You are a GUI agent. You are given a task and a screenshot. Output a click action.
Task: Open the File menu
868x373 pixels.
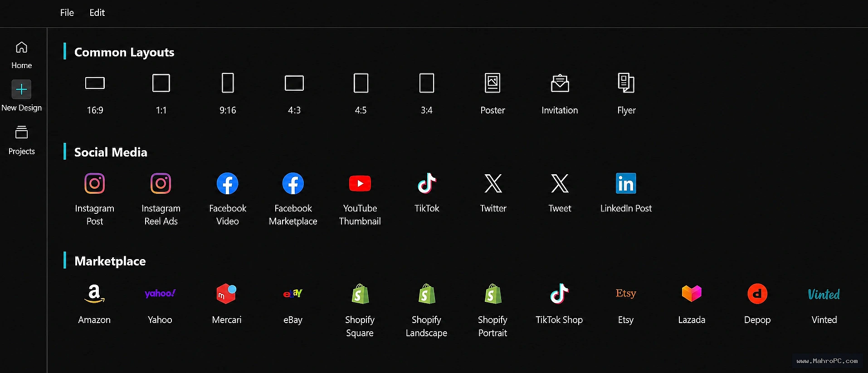pyautogui.click(x=67, y=13)
